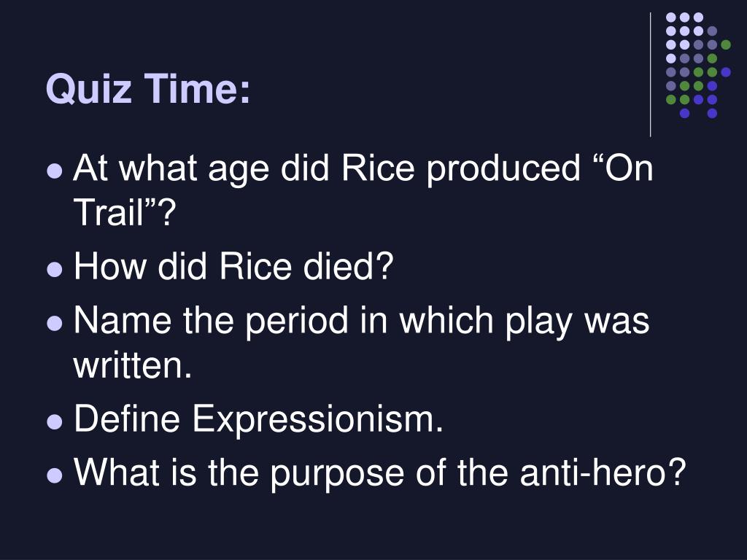Click the bullet before "How did Rice died?"
The image size is (747, 560).
(55, 269)
